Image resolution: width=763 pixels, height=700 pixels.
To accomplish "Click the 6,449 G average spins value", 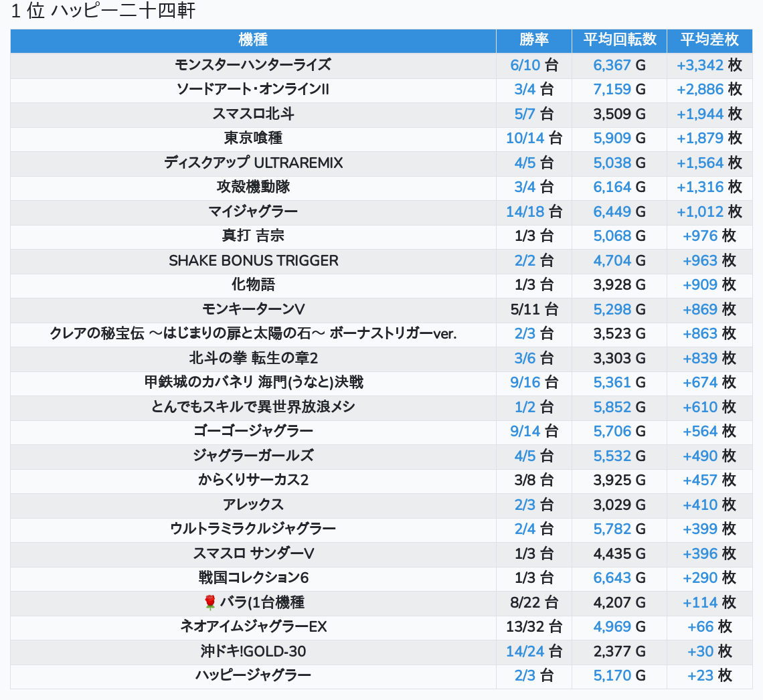I will (620, 211).
